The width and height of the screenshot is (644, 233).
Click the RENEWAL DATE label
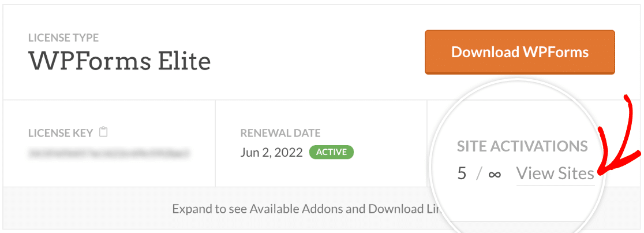point(280,133)
